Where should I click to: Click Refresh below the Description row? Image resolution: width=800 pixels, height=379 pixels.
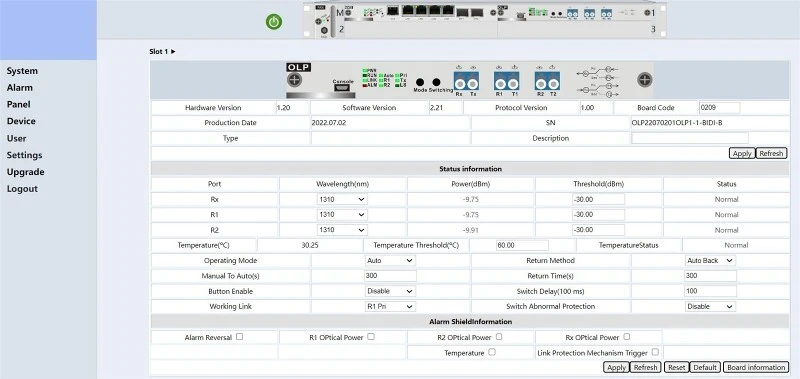coord(771,154)
